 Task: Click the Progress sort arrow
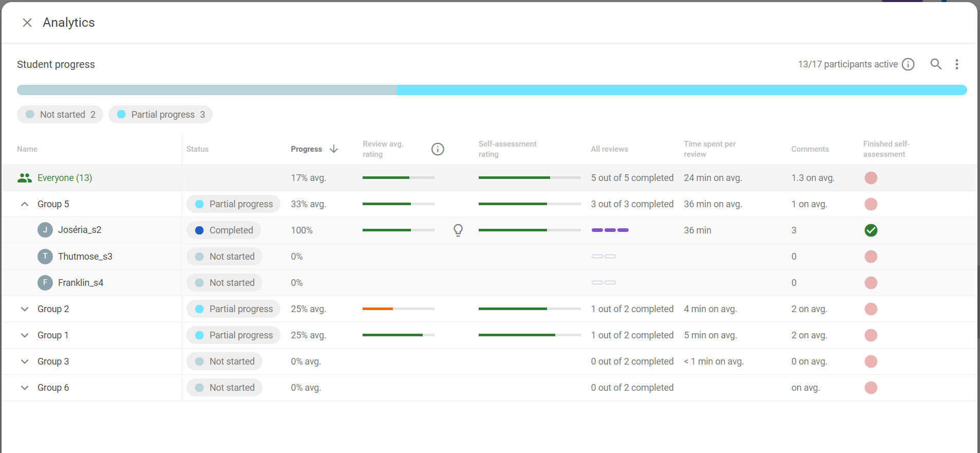[334, 149]
